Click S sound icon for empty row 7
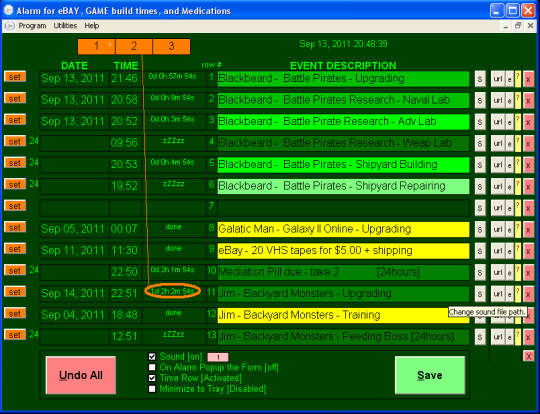The height and width of the screenshot is (414, 540). coord(480,208)
